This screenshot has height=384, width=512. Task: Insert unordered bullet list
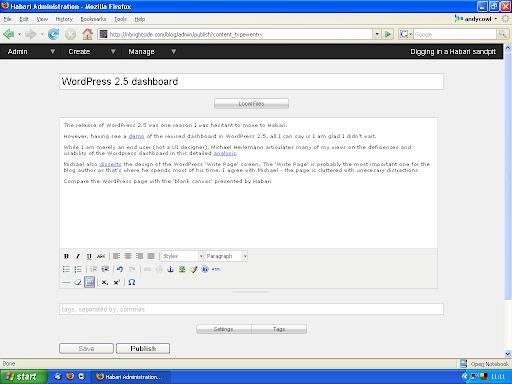pos(66,269)
